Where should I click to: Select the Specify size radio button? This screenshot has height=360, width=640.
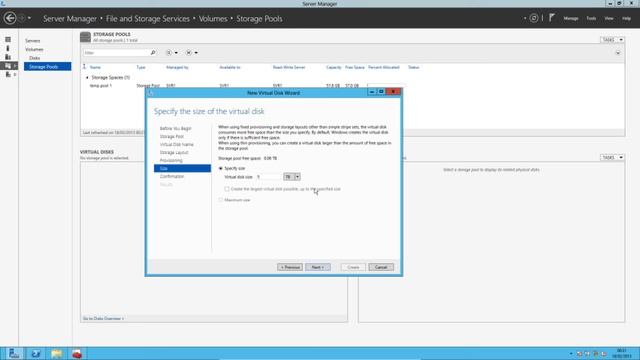[221, 168]
